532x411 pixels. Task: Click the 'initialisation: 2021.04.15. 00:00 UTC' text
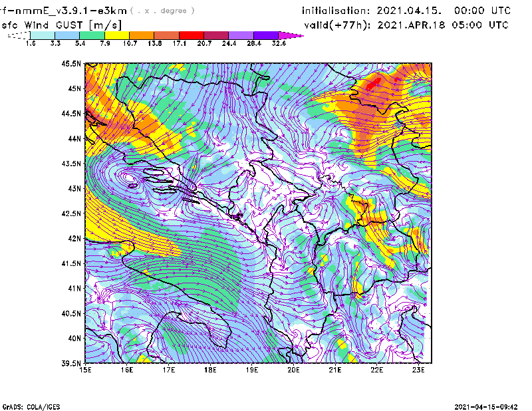coord(406,11)
